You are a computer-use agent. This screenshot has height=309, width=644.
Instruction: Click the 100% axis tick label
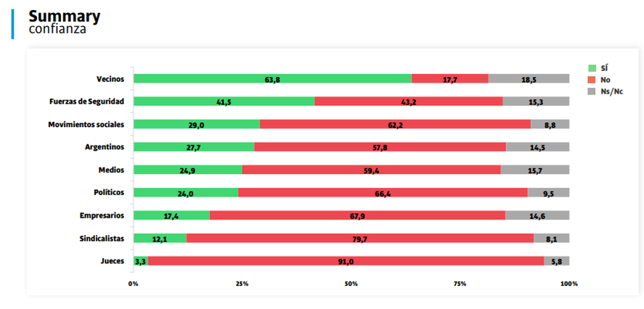(x=568, y=284)
